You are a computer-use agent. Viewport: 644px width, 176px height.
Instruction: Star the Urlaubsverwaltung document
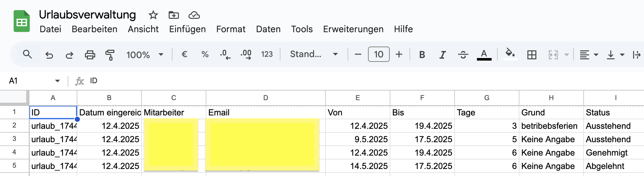pos(153,15)
